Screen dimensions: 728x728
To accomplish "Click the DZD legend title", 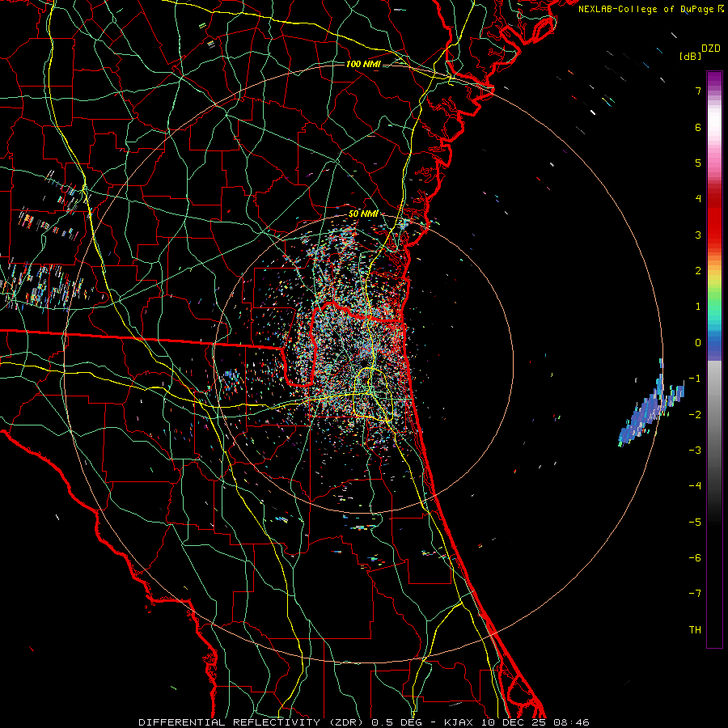I will click(711, 49).
